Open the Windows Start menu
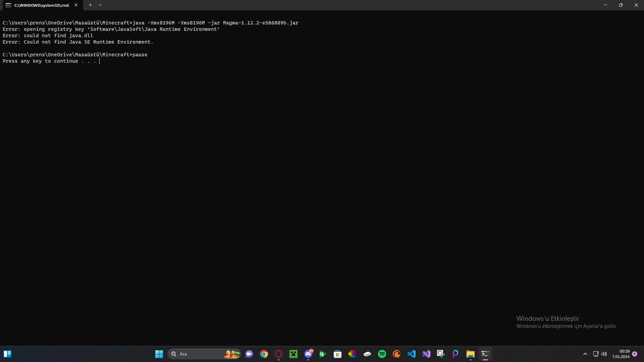 tap(159, 354)
